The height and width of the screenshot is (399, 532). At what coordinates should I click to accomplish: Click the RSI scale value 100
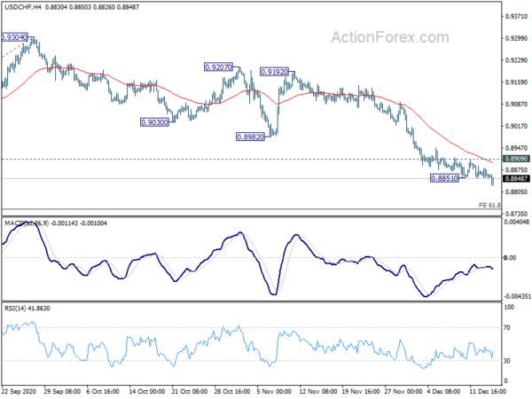[x=509, y=307]
